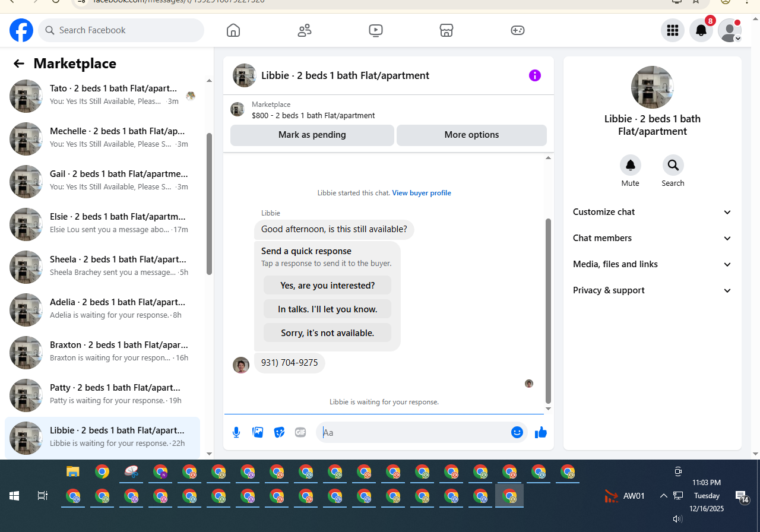Viewport: 760px width, 532px height.
Task: Expand the Customize chat section
Action: pos(653,212)
